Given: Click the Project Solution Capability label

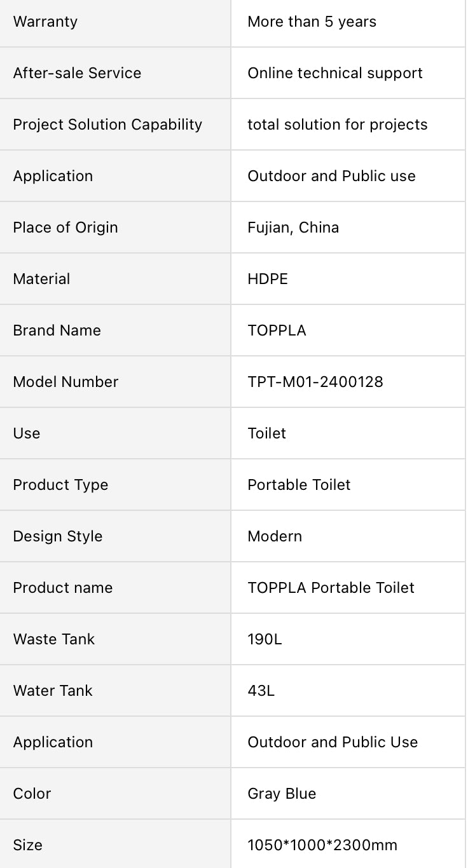Looking at the screenshot, I should point(107,125).
